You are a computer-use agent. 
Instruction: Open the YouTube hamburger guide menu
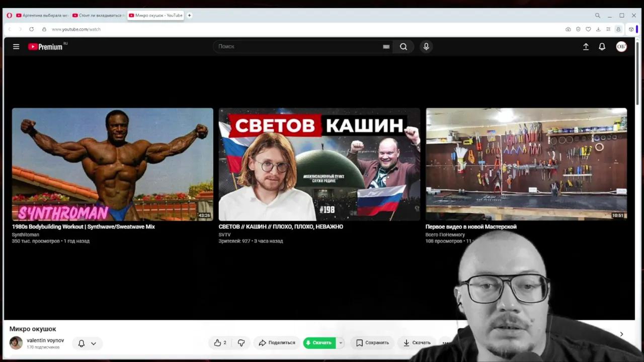[x=16, y=47]
